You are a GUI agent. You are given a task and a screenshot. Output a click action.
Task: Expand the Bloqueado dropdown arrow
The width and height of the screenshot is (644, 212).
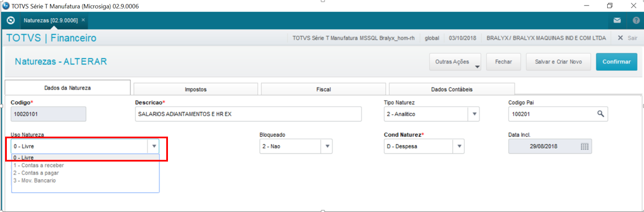click(327, 146)
